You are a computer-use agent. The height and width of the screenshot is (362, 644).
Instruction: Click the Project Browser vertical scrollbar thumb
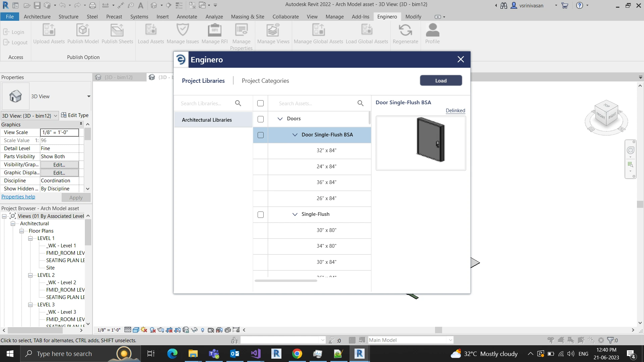click(88, 232)
